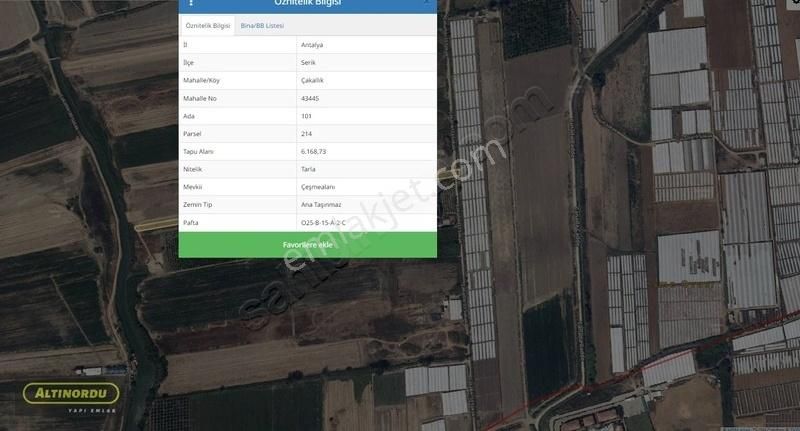Select the İlçe value Serik
The height and width of the screenshot is (431, 800).
(308, 62)
